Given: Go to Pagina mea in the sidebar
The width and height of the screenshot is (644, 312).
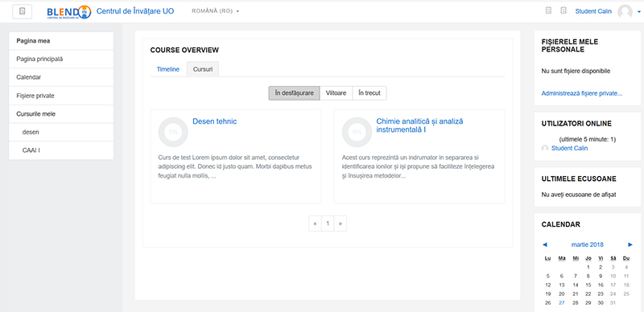Looking at the screenshot, I should click(x=61, y=41).
